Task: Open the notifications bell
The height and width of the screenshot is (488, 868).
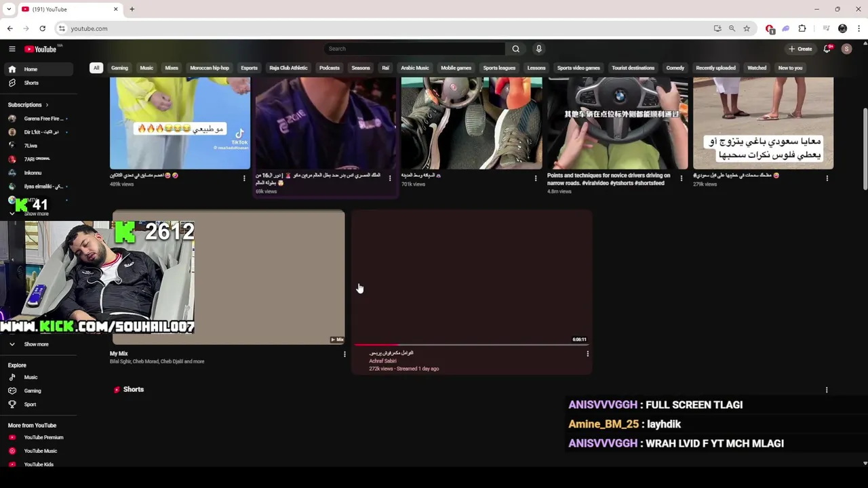Action: [x=827, y=49]
